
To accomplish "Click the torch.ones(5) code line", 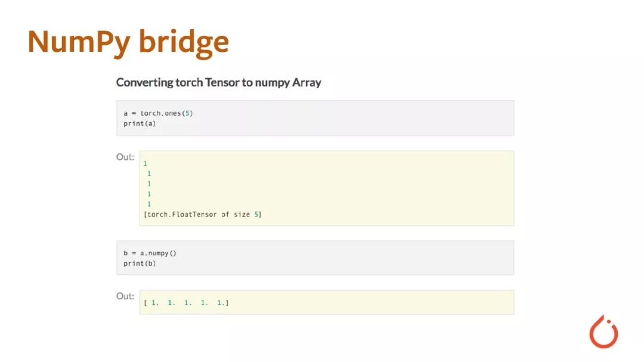I will pyautogui.click(x=158, y=113).
